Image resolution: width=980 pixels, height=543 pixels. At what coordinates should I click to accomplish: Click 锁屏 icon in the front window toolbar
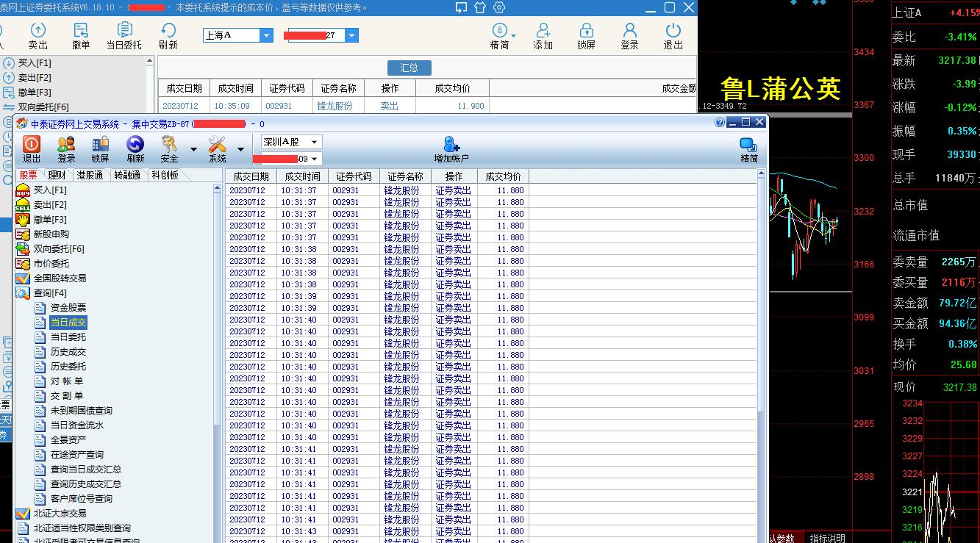coord(100,149)
